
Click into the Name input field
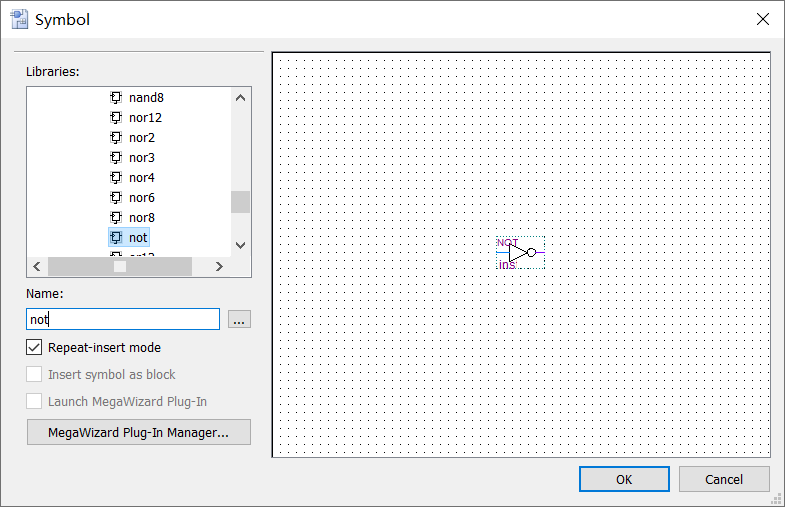coord(123,319)
